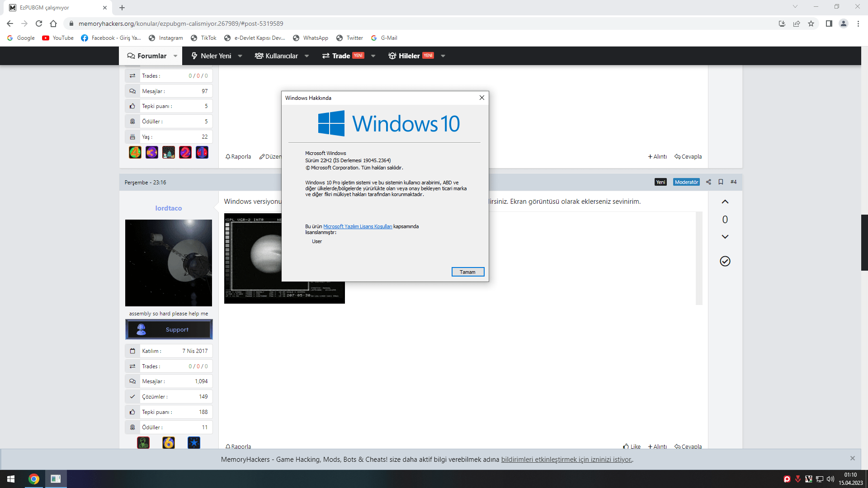
Task: Open the G-Mail bookmark
Action: coord(384,38)
